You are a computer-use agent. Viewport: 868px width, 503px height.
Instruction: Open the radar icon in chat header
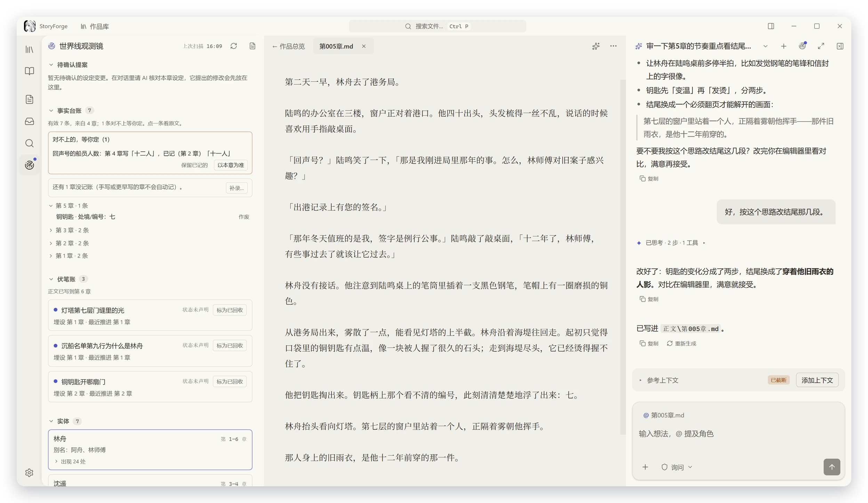click(x=803, y=46)
